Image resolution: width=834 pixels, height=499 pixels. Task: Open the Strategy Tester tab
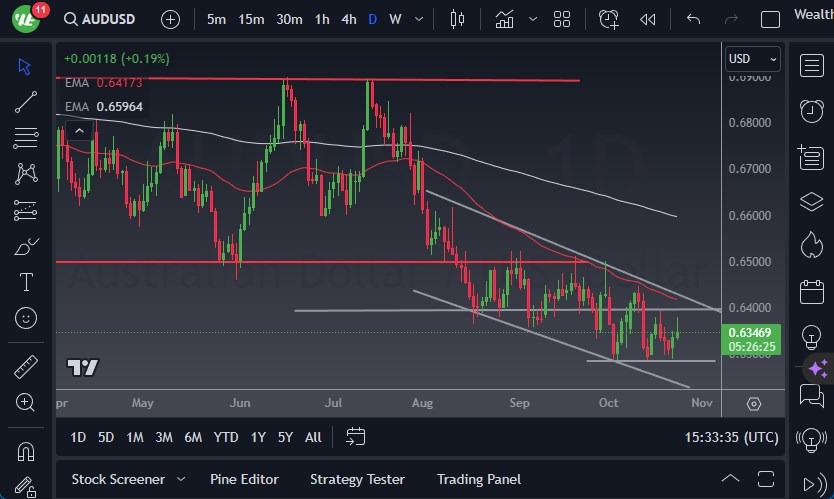coord(357,479)
